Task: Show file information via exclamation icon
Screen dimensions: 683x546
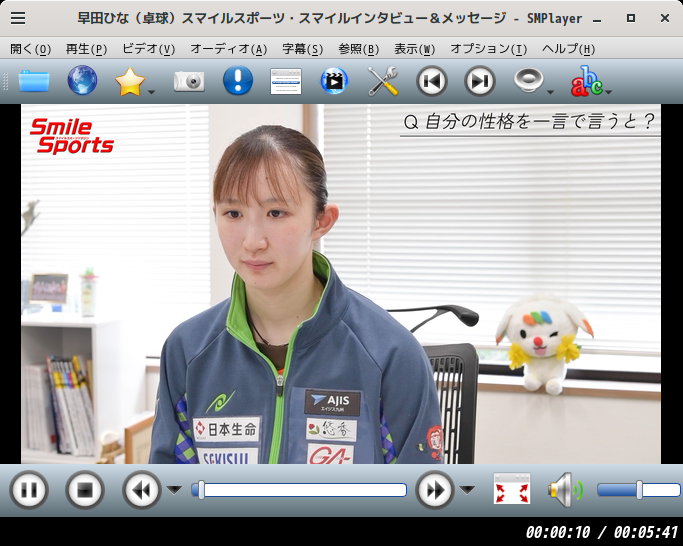Action: [x=238, y=80]
